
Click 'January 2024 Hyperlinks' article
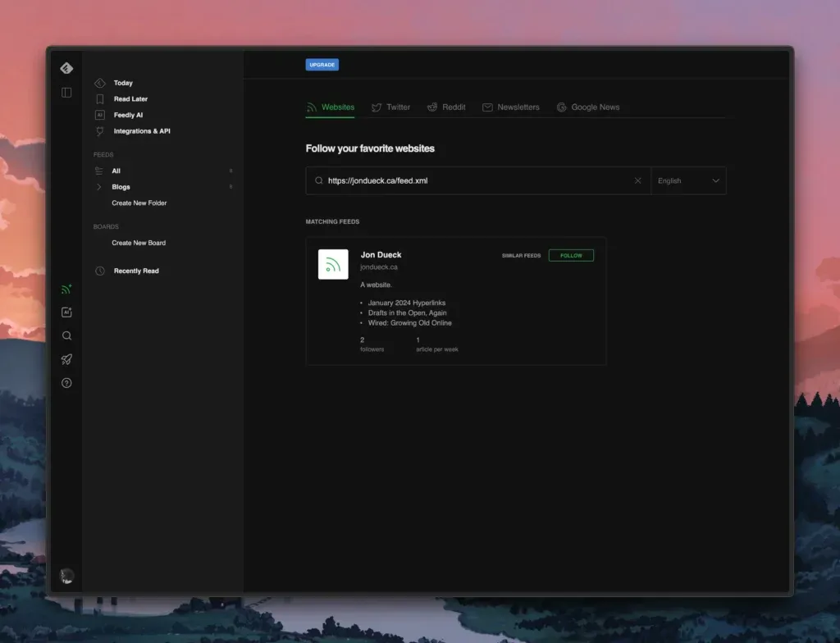[x=407, y=303]
